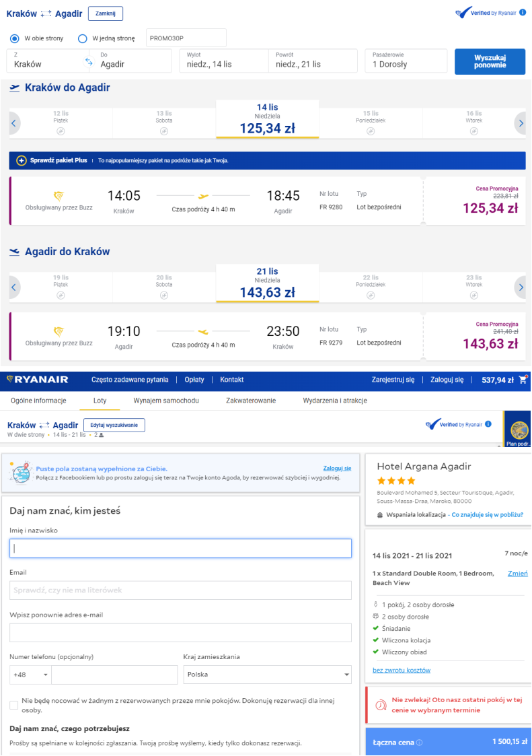Open Często zadawane pytania menu item
The image size is (532, 756).
tap(130, 380)
